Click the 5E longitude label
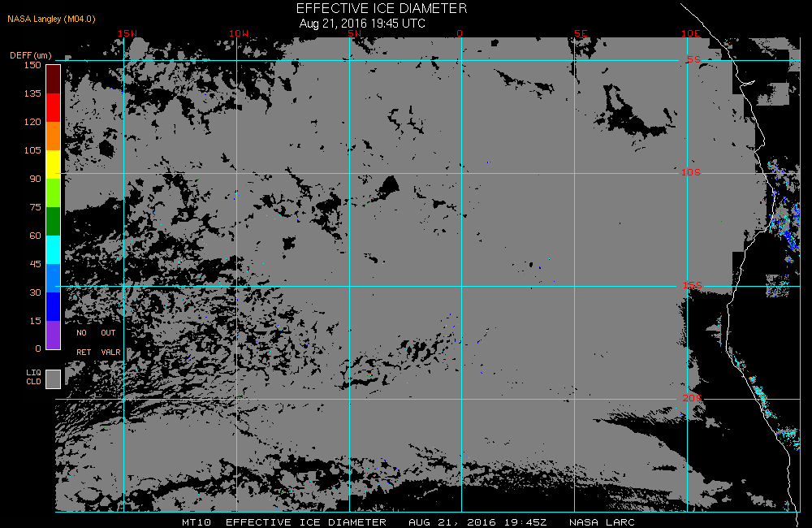Screen dimensions: 812x528 click(581, 33)
